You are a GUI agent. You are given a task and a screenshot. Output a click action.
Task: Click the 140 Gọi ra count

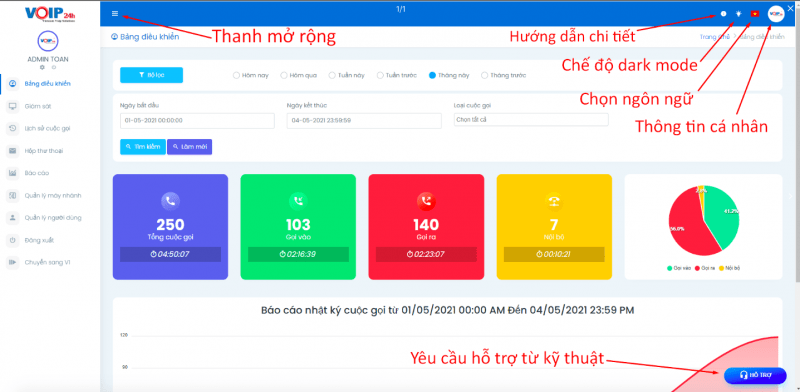pos(426,225)
